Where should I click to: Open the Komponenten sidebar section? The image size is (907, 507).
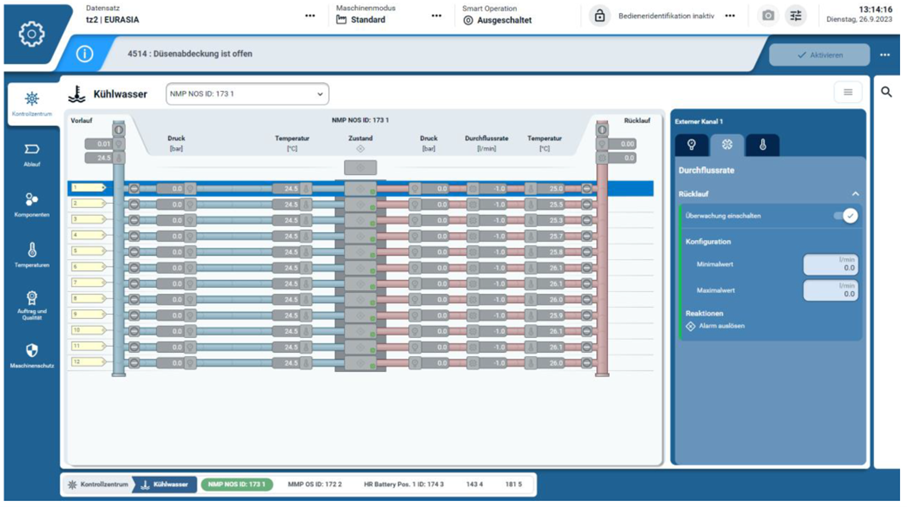pos(32,204)
